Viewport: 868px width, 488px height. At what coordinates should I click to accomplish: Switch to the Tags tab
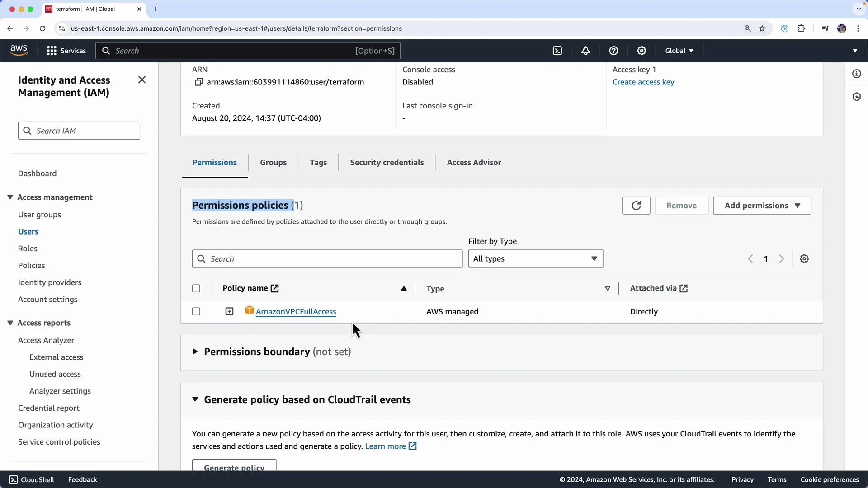[x=318, y=163]
